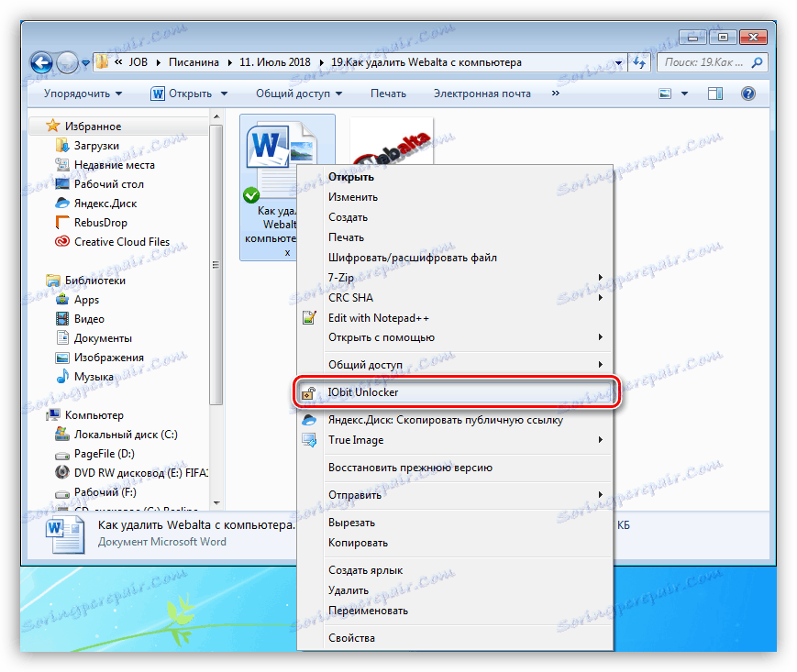Screen dimensions: 797x672
Task: Open Help via the question mark icon
Action: click(748, 94)
